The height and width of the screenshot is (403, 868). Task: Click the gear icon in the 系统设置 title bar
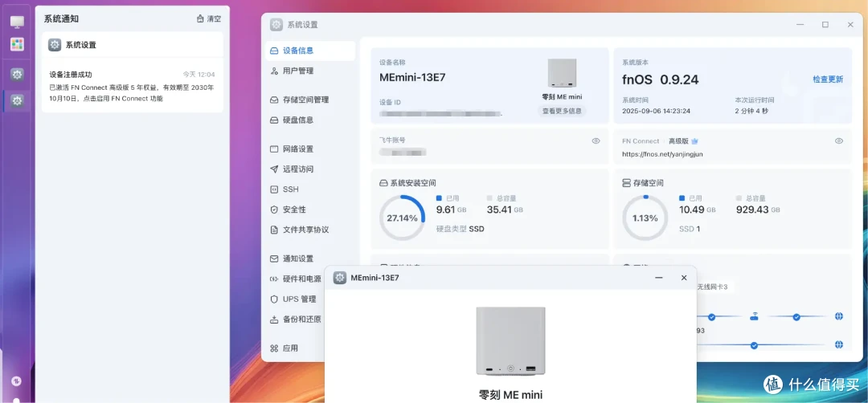[x=276, y=25]
